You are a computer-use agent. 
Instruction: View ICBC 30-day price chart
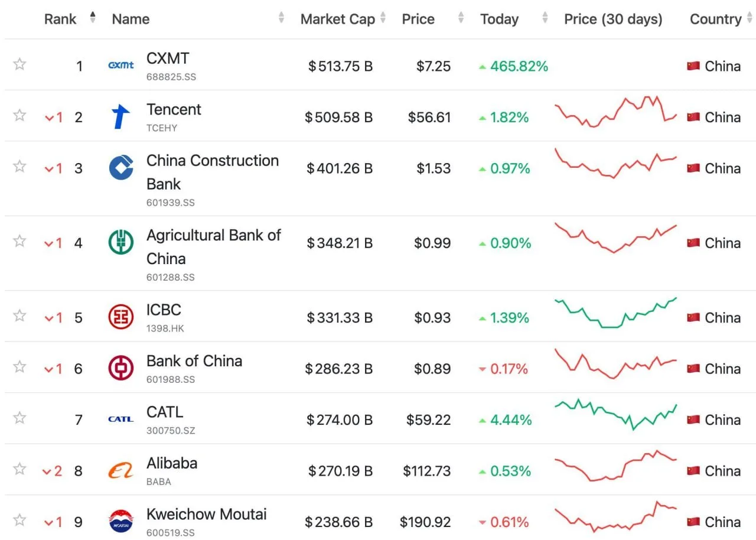click(x=616, y=313)
